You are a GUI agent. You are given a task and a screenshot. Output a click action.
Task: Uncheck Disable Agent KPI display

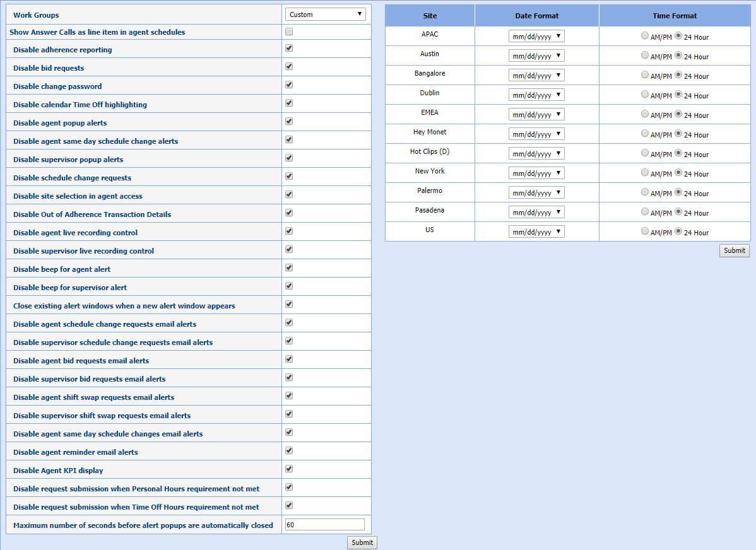click(x=289, y=469)
